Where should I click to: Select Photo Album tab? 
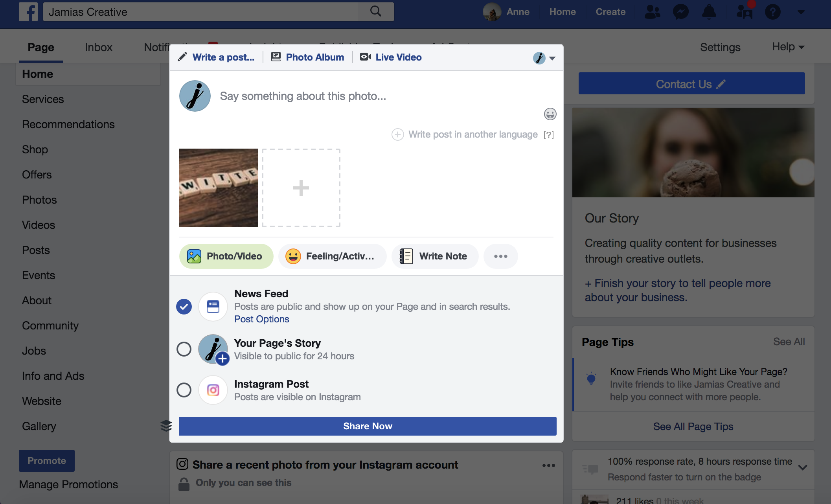point(308,57)
